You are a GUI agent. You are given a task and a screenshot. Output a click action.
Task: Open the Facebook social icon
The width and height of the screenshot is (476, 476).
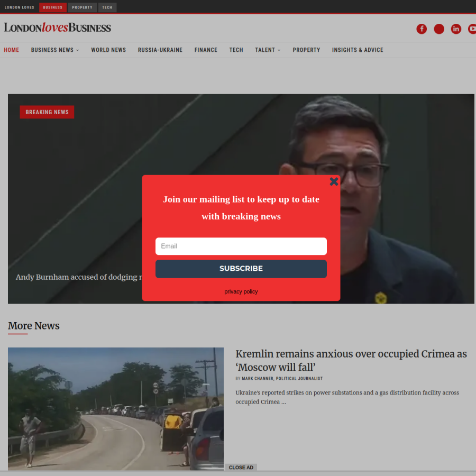click(x=422, y=29)
